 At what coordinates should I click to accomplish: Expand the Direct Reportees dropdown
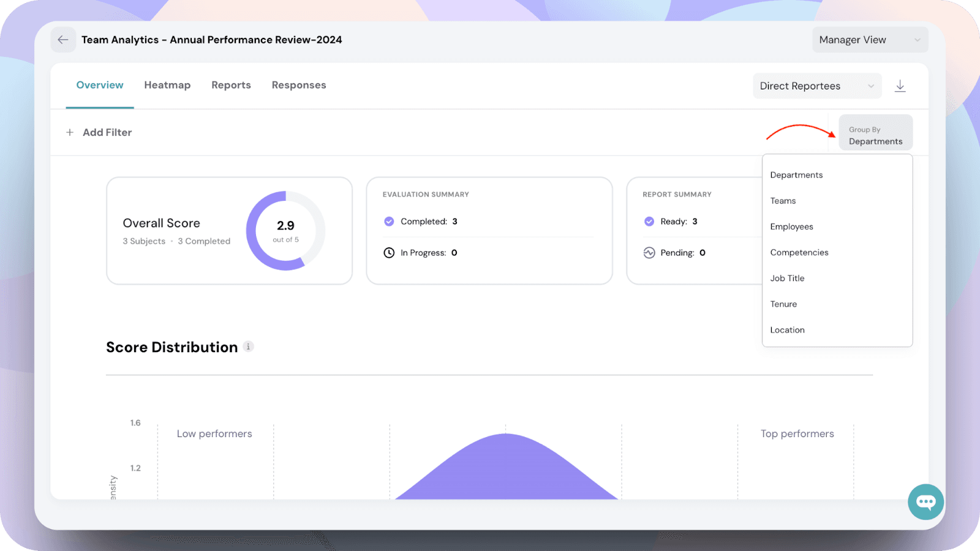coord(817,86)
